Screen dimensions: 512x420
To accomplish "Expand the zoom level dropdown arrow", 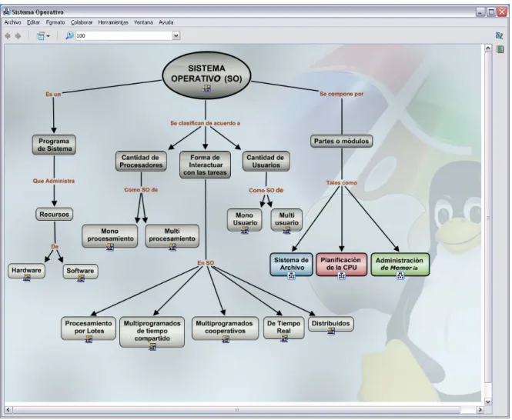I will coord(176,35).
